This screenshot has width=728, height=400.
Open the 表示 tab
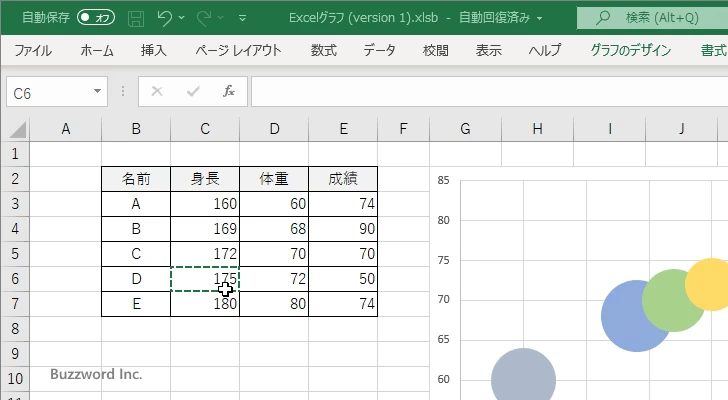click(x=488, y=50)
